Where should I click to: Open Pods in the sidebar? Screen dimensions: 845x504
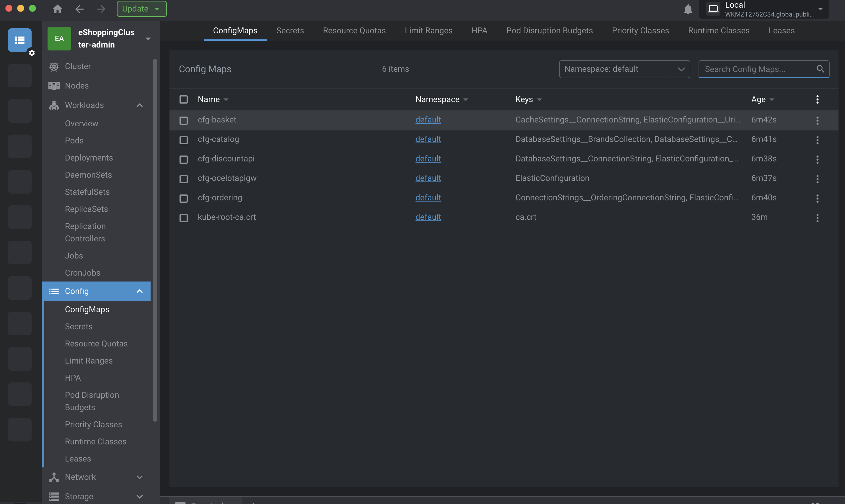point(74,140)
